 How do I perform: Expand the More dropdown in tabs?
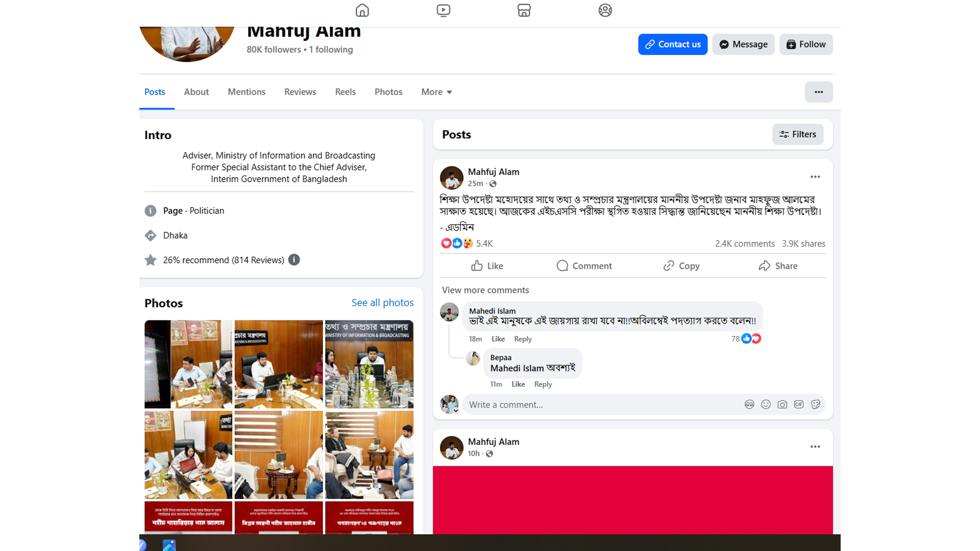coord(436,92)
